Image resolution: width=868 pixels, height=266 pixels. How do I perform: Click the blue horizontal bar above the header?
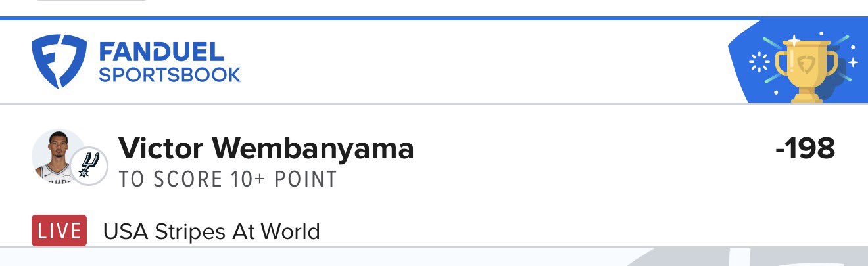pyautogui.click(x=434, y=18)
